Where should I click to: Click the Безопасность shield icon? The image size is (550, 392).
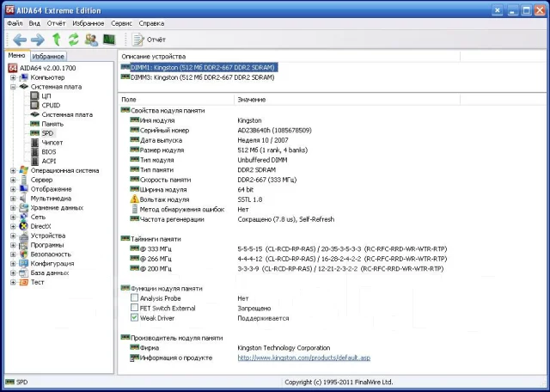pyautogui.click(x=23, y=254)
